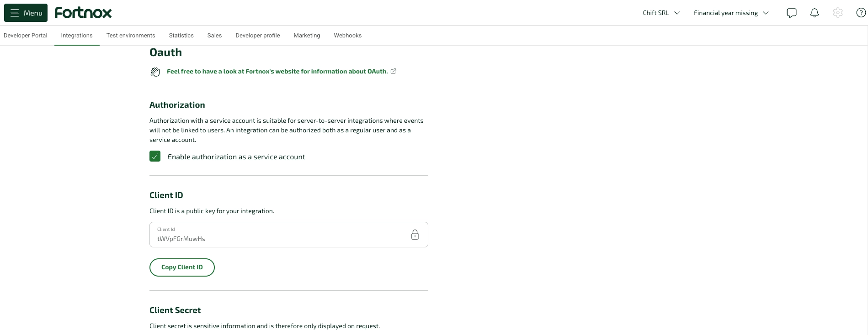Click the Client Secret heading

pyautogui.click(x=175, y=310)
